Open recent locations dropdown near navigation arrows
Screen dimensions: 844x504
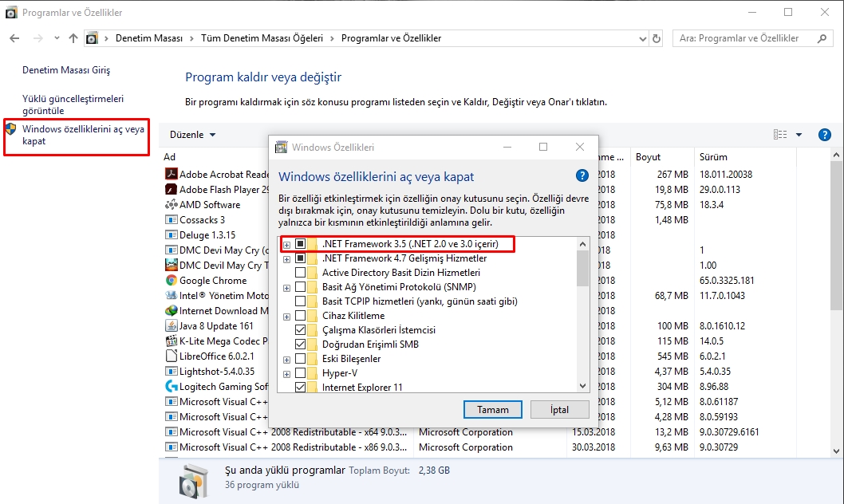tap(57, 38)
